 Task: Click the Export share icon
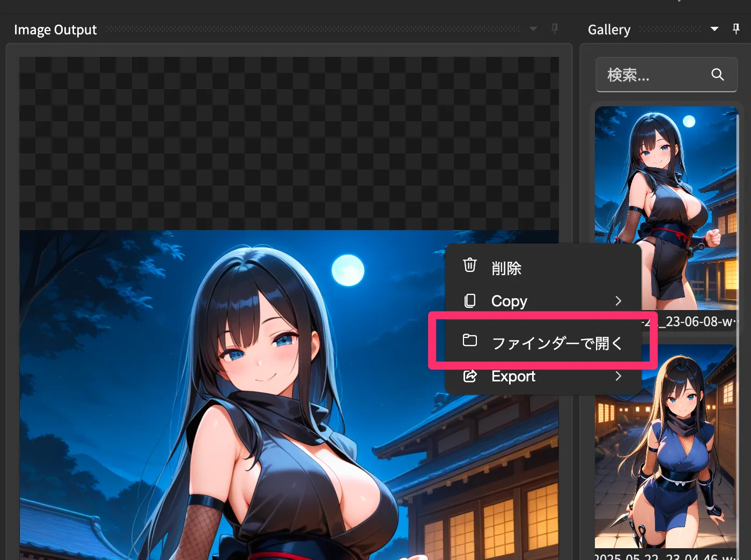[x=470, y=376]
